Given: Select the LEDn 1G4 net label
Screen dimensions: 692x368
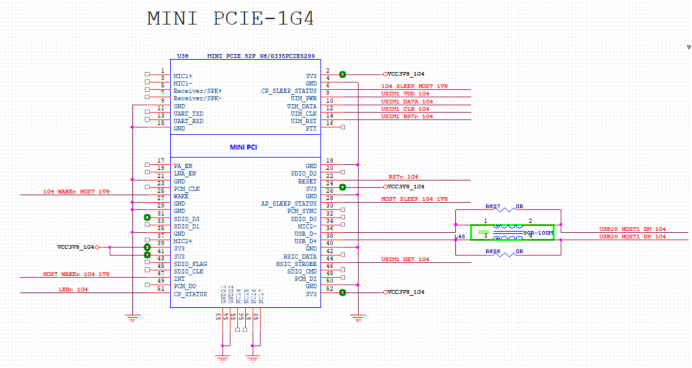Looking at the screenshot, I should (x=73, y=289).
